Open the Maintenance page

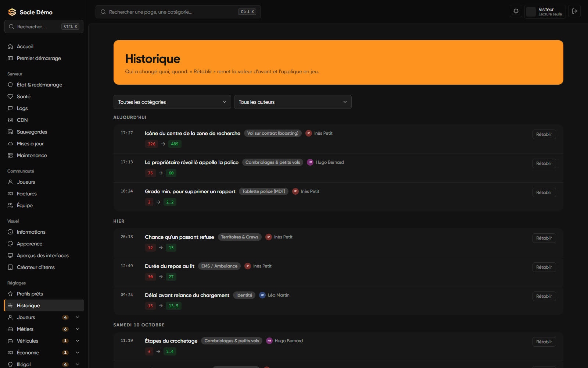[x=44, y=155]
